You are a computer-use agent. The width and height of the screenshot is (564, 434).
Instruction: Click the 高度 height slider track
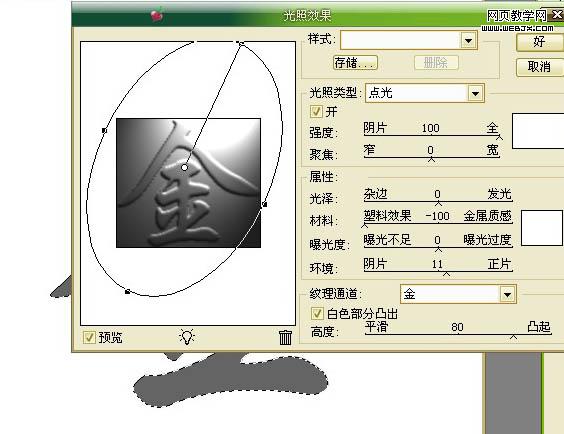pyautogui.click(x=458, y=334)
